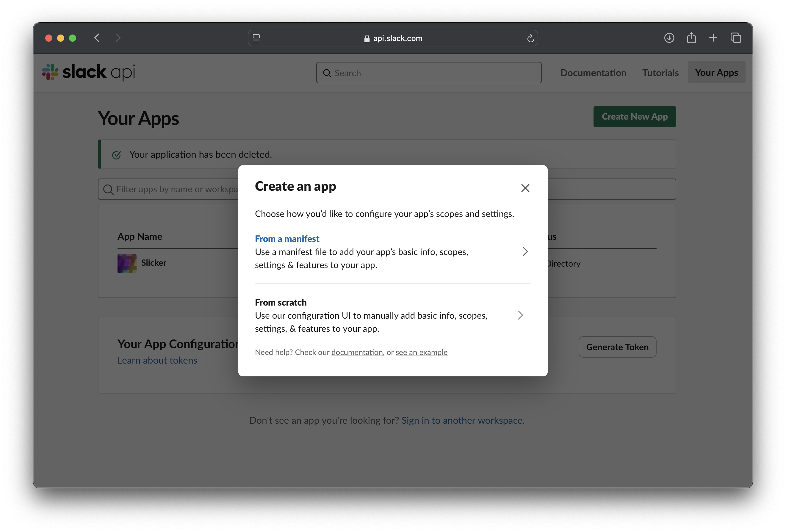Expand the From a manifest chevron
Screen dimensions: 786x532
click(x=524, y=252)
